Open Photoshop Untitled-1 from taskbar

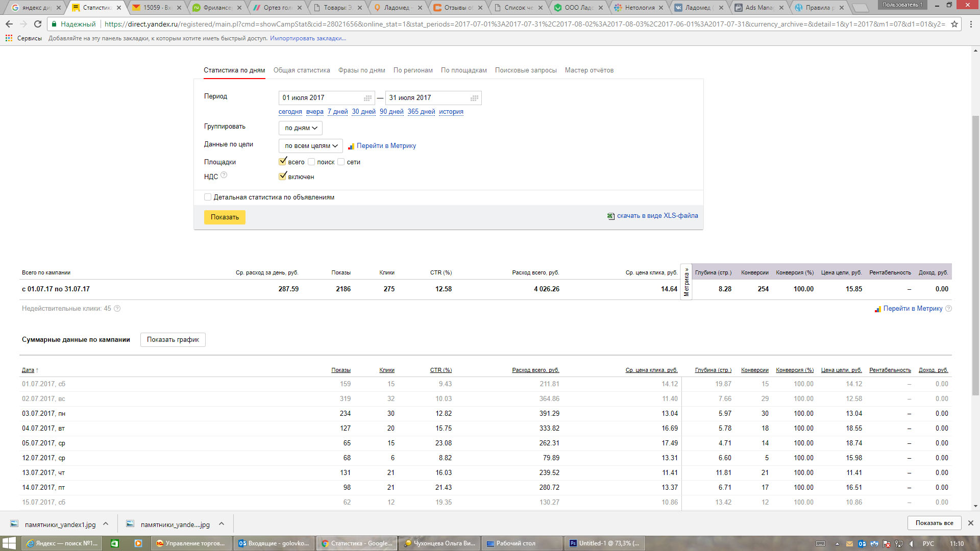point(605,543)
